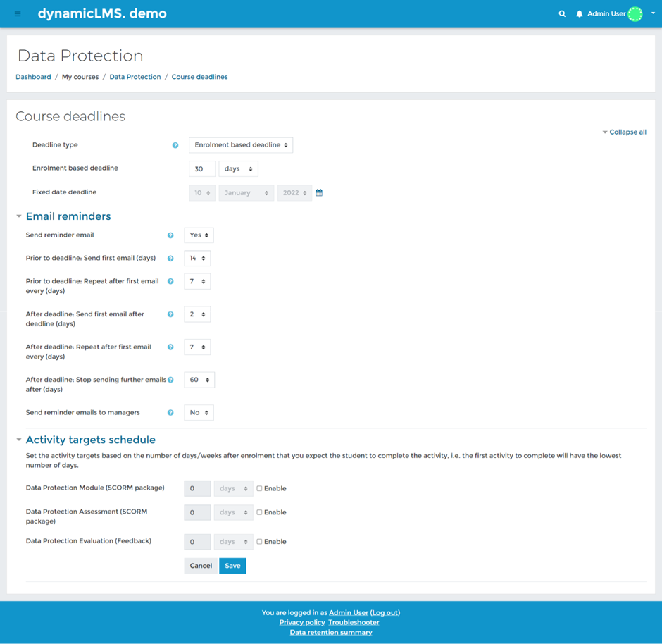Click the Admin User link in footer
The image size is (662, 644).
349,613
